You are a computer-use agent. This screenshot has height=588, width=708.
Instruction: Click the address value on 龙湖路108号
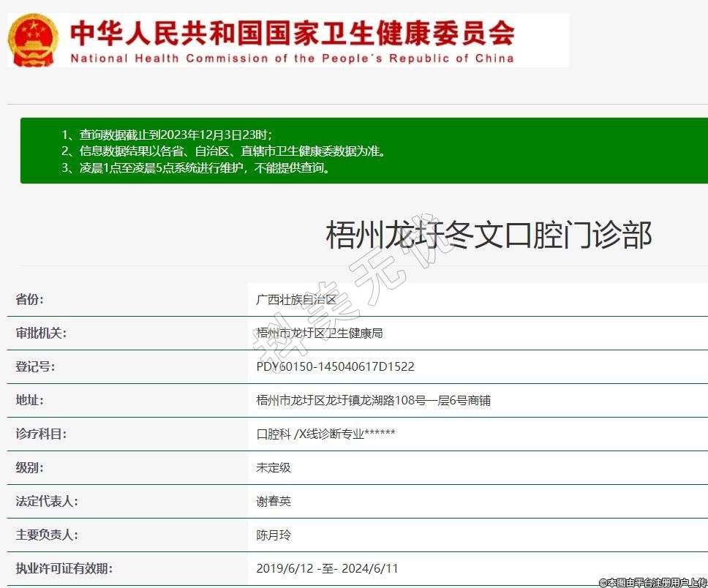coord(373,401)
